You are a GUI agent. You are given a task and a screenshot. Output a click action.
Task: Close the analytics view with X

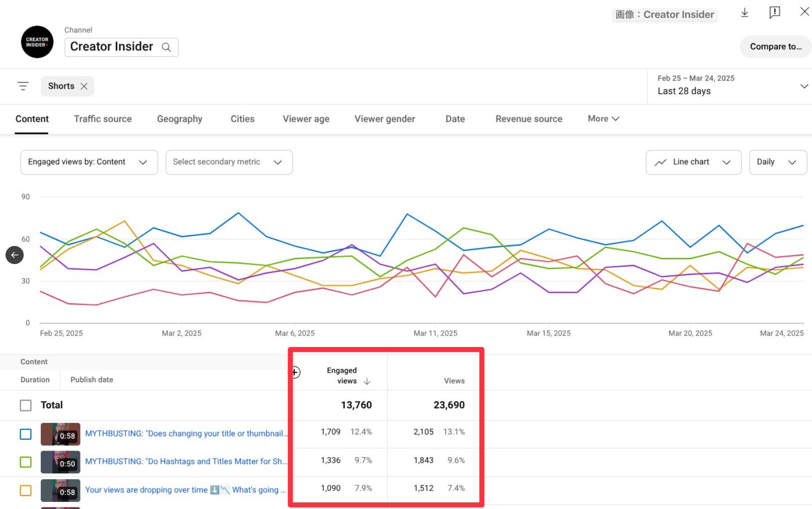point(804,12)
